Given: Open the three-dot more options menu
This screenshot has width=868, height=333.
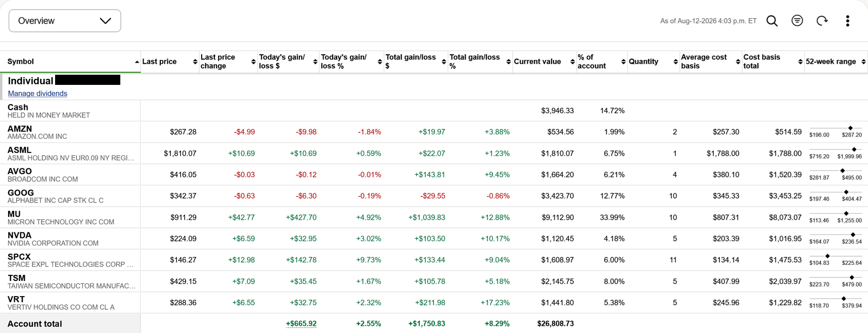Looking at the screenshot, I should coord(848,21).
